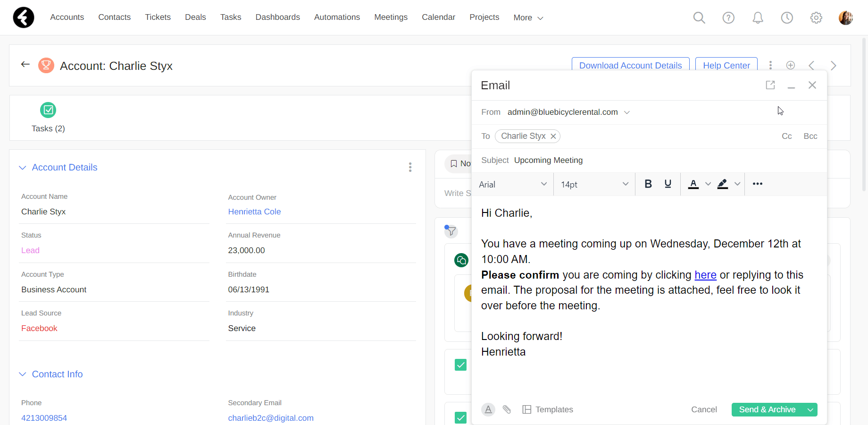This screenshot has height=425, width=868.
Task: Collapse the Account Details section
Action: (x=22, y=168)
